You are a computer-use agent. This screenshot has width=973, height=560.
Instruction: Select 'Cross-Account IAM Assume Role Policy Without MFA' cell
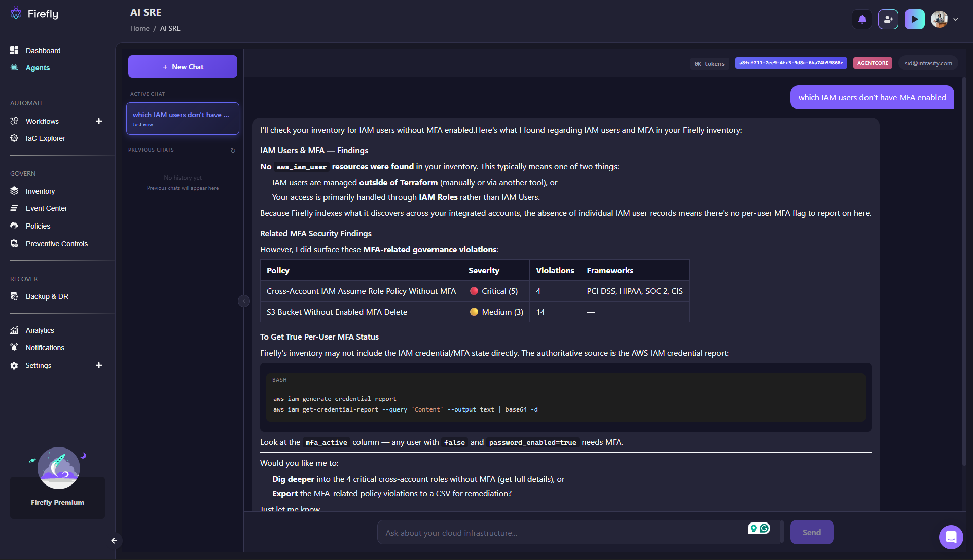point(361,291)
